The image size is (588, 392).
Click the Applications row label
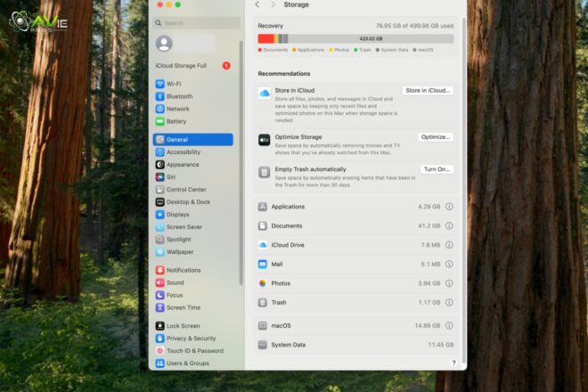(288, 207)
